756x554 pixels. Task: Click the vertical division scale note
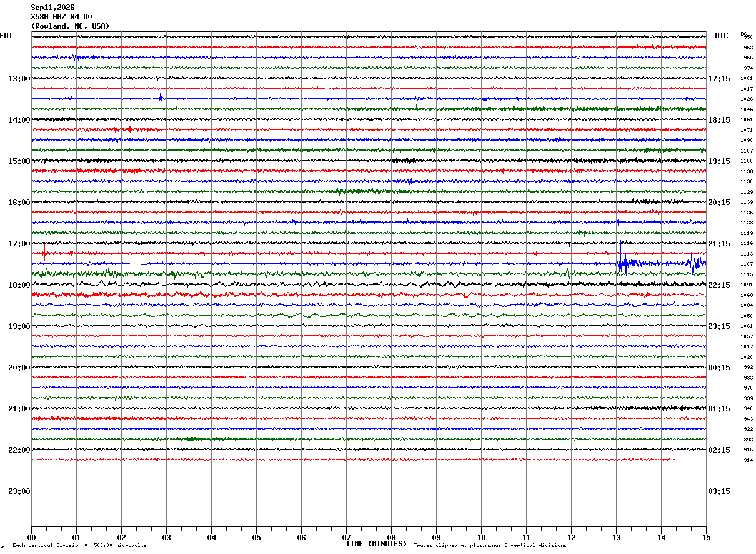[x=79, y=546]
